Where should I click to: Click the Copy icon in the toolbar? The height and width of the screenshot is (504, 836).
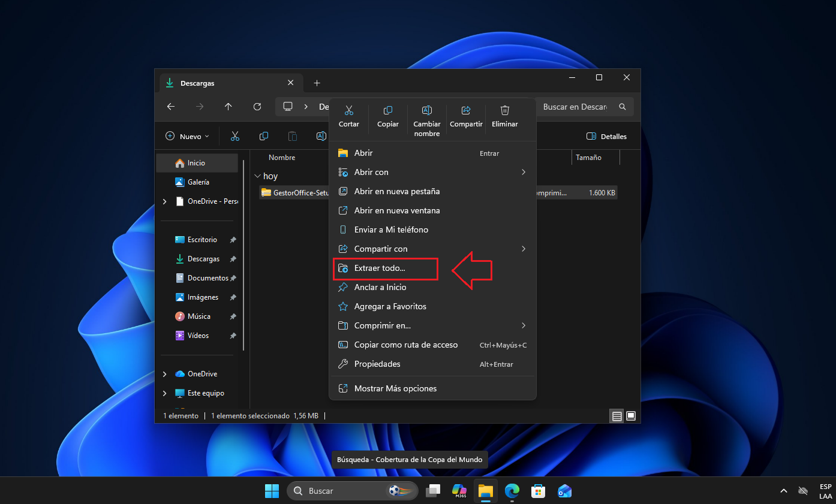pyautogui.click(x=264, y=136)
